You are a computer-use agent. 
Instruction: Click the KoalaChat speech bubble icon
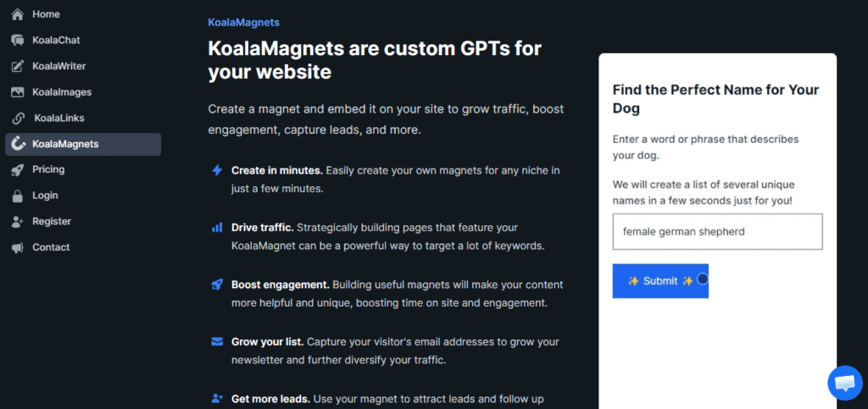click(17, 41)
